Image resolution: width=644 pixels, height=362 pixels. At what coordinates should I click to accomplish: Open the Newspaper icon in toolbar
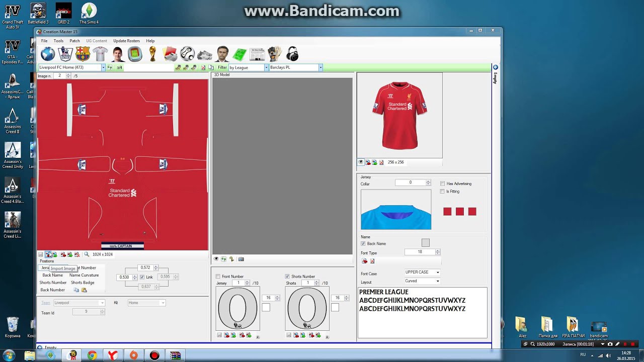click(x=257, y=54)
